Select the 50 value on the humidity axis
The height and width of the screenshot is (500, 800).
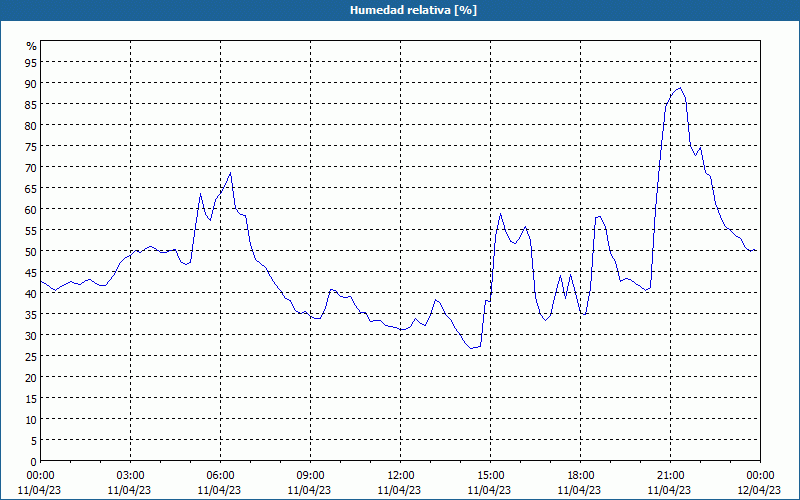click(31, 252)
